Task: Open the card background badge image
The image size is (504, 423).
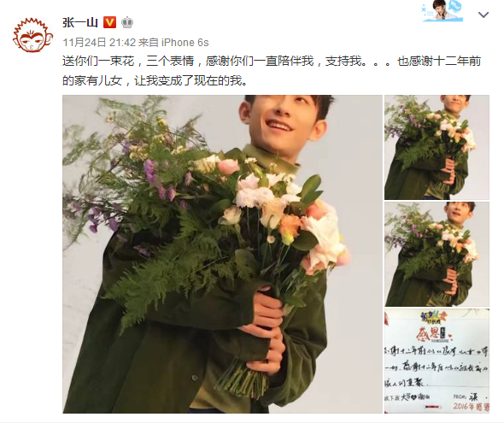Action: pyautogui.click(x=442, y=12)
